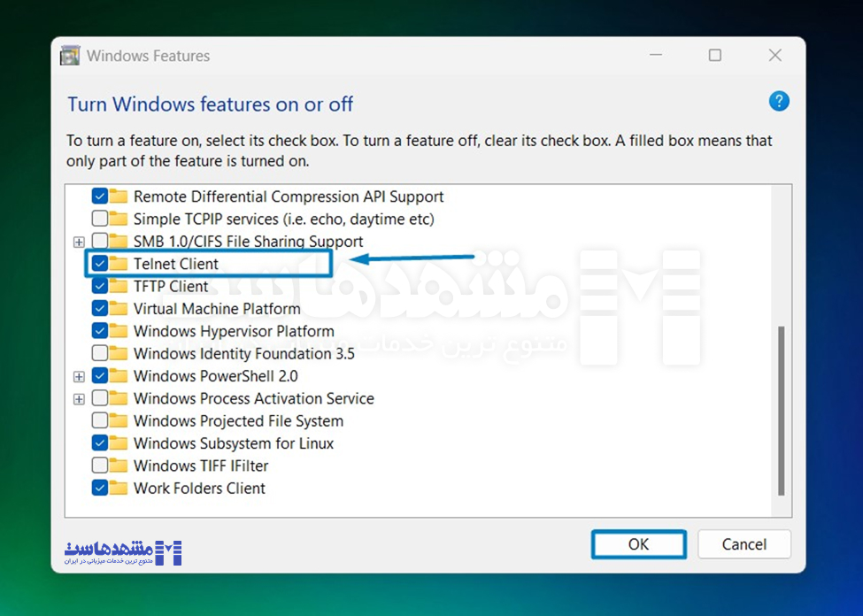Image resolution: width=863 pixels, height=616 pixels.
Task: Check the Windows TIFF IFilter box
Action: (x=100, y=466)
